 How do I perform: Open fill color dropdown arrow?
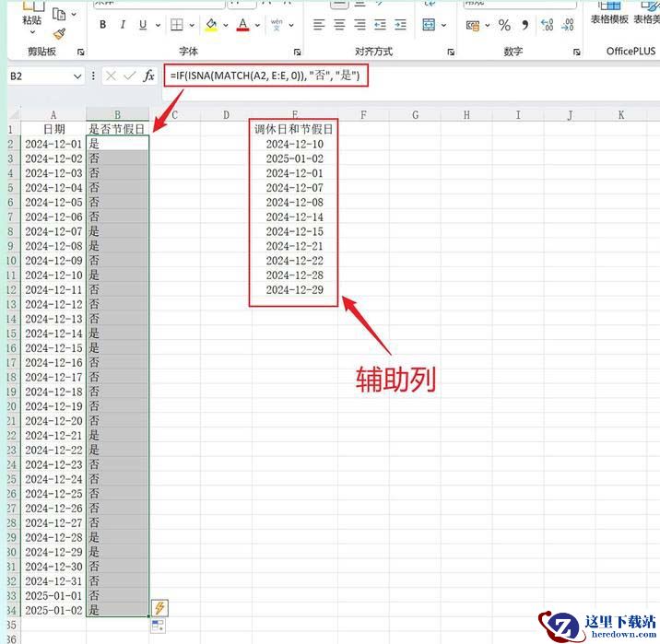point(226,25)
